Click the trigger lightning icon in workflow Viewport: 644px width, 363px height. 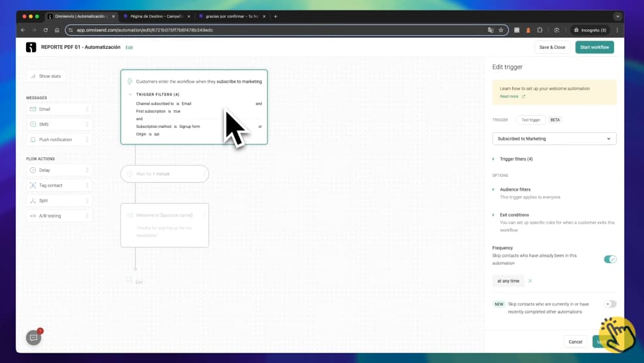tap(130, 82)
